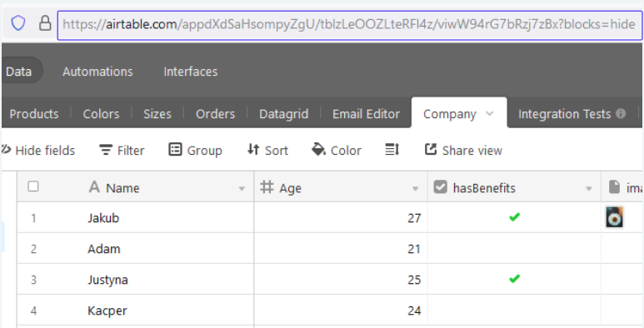644x328 pixels.
Task: Open the hasBenefits column dropdown arrow
Action: 588,189
